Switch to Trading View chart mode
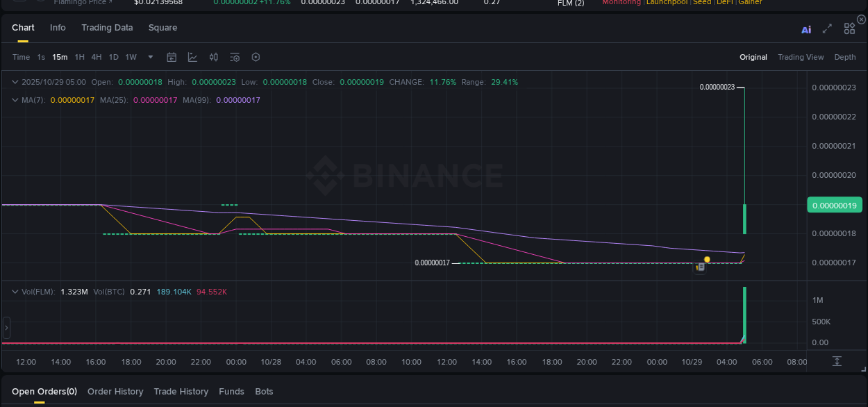 (801, 57)
